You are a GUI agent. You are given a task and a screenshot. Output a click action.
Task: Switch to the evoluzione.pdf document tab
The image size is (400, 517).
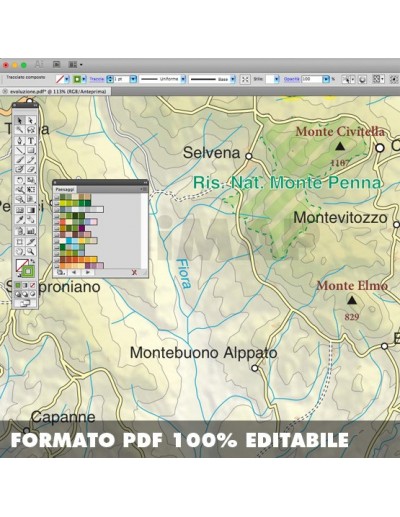(x=55, y=91)
